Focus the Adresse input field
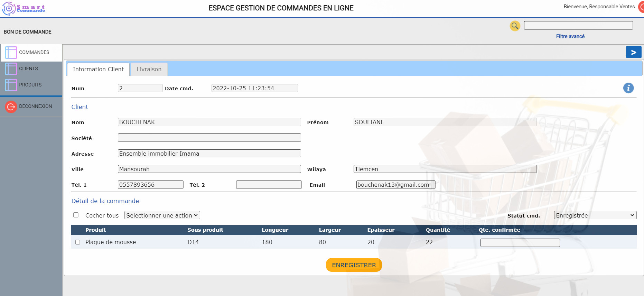The image size is (644, 296). click(209, 153)
